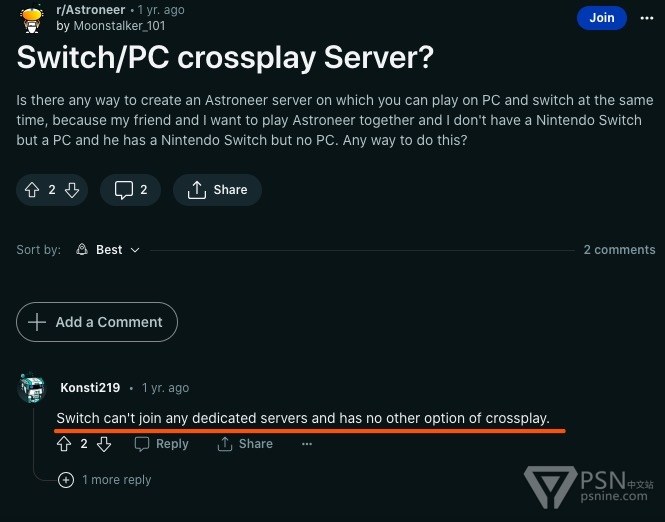Upvote Konsti219's comment

pos(64,444)
